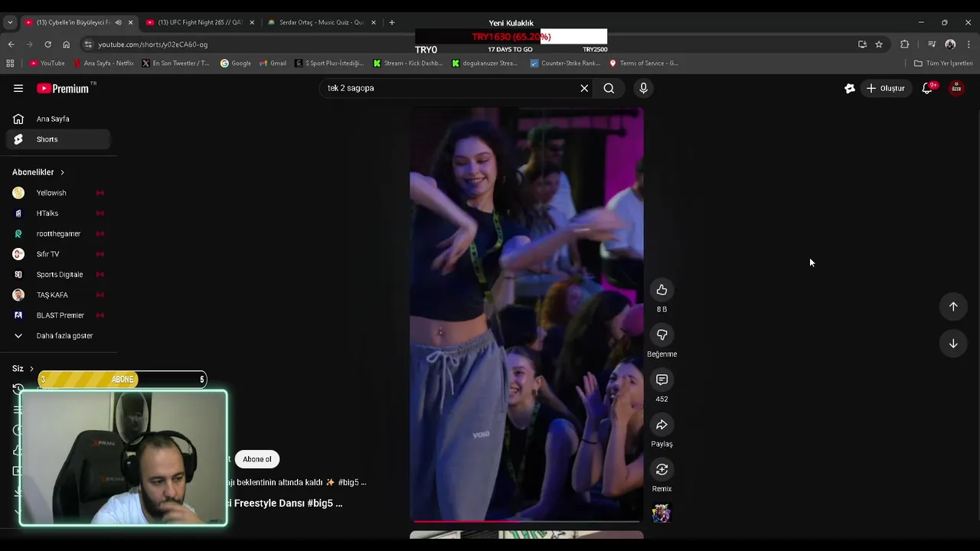Go to previous Short with up arrow
980x551 pixels.
(x=953, y=306)
